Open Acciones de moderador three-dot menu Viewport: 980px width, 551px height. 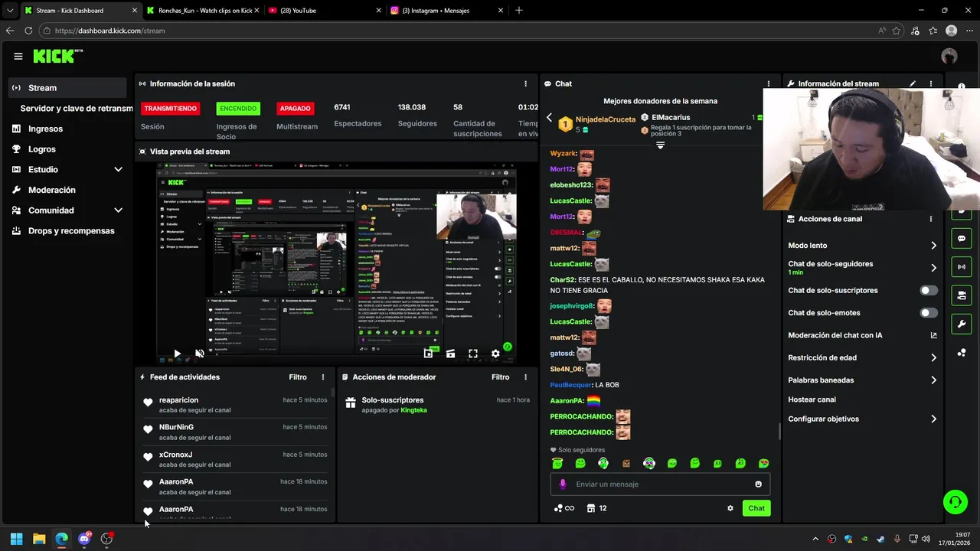pos(525,377)
